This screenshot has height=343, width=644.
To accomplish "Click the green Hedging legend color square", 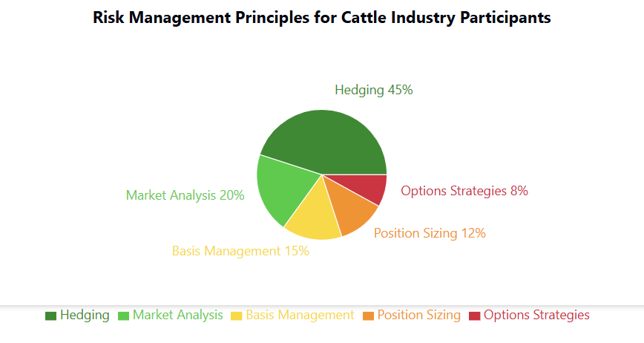I will (x=50, y=316).
